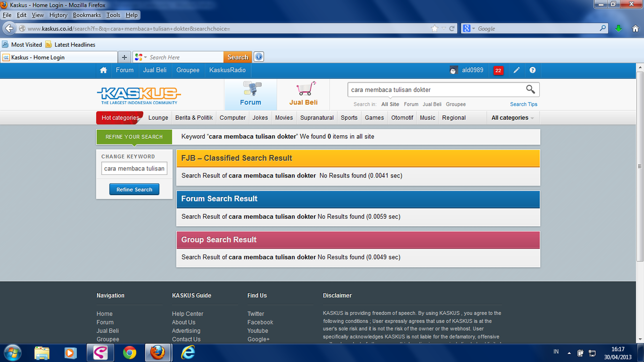
Task: Go to Firefox home page icon
Action: point(635,29)
